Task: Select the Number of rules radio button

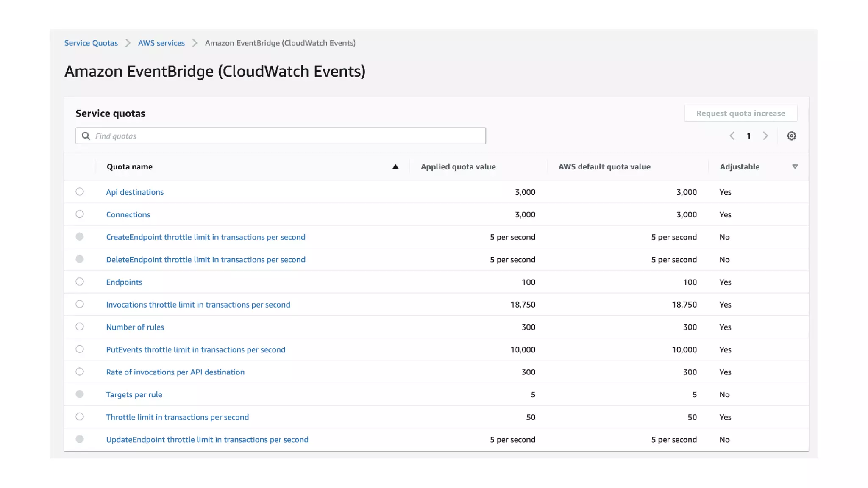Action: pos(80,327)
